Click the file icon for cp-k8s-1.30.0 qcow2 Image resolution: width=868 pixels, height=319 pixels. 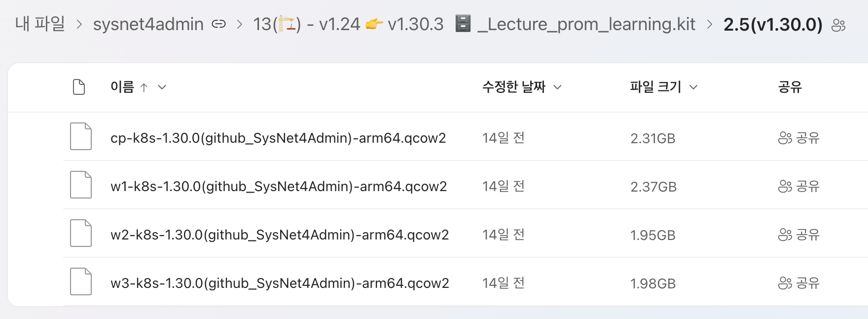point(81,136)
